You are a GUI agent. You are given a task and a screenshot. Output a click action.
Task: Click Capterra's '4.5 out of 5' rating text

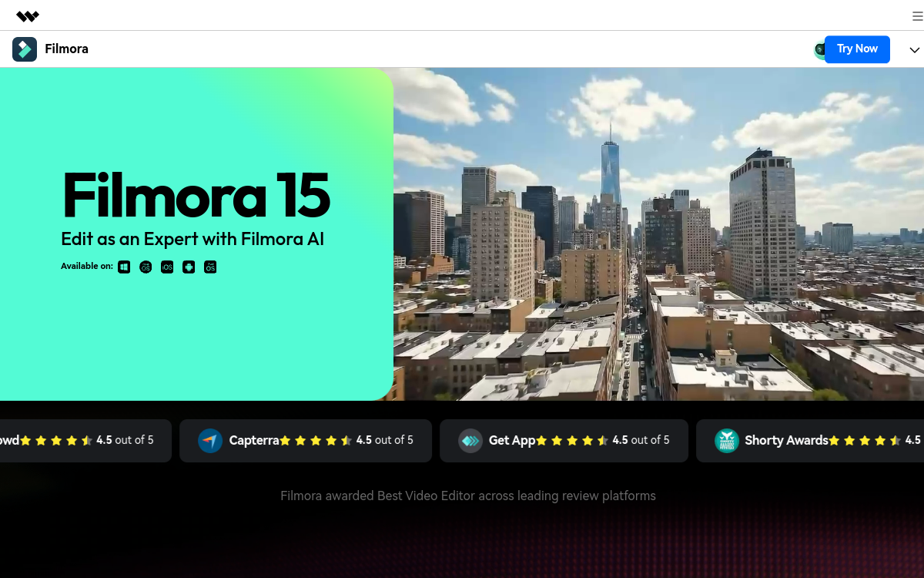click(x=384, y=440)
